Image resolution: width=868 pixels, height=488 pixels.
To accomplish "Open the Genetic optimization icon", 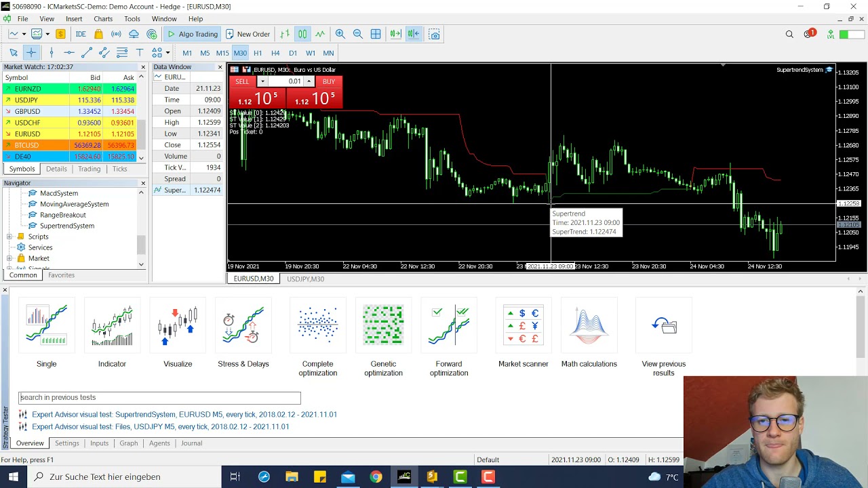I will 383,326.
